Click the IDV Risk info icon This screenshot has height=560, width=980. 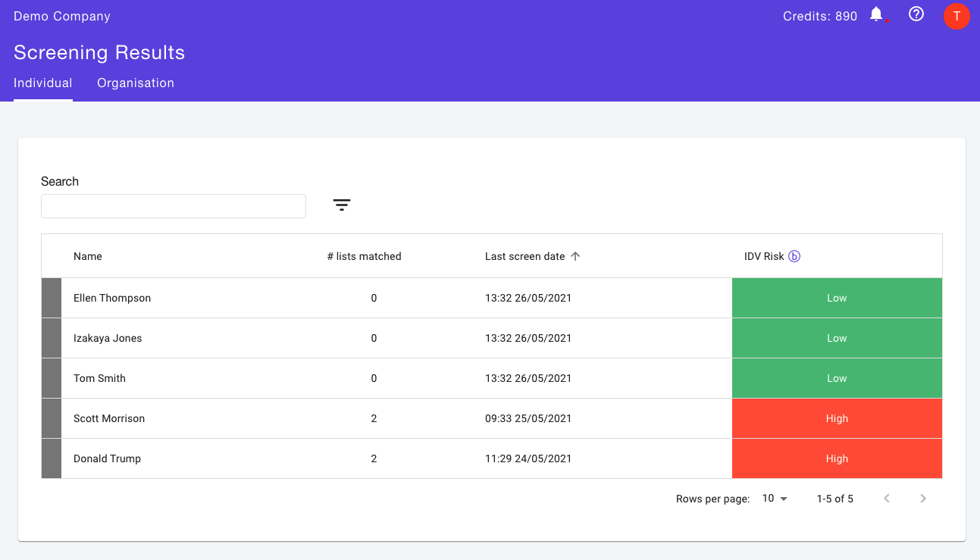[794, 256]
